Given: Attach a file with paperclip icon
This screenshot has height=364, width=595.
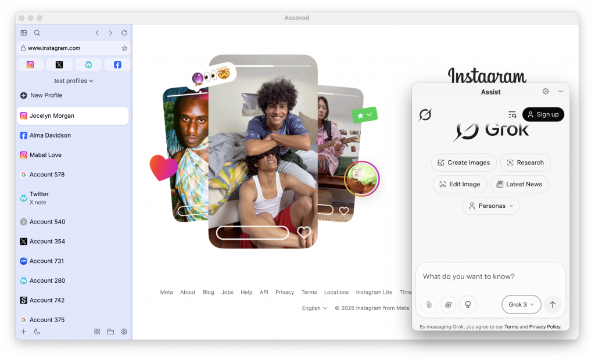Looking at the screenshot, I should [429, 304].
